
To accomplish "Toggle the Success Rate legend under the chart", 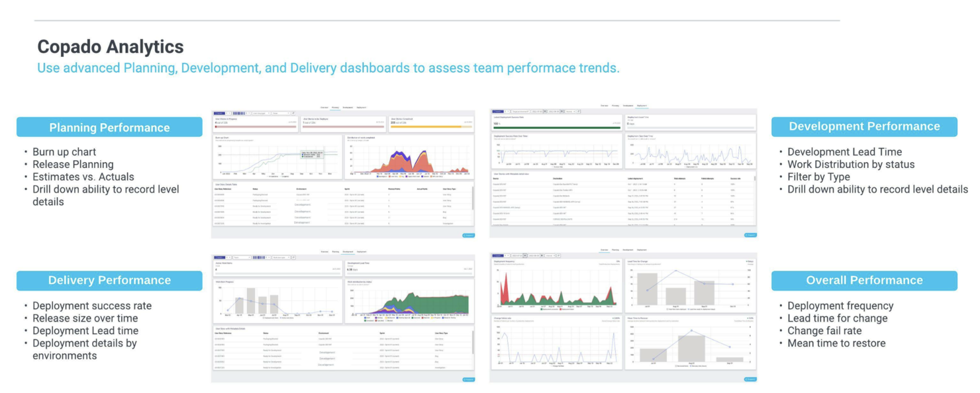I will coord(558,167).
